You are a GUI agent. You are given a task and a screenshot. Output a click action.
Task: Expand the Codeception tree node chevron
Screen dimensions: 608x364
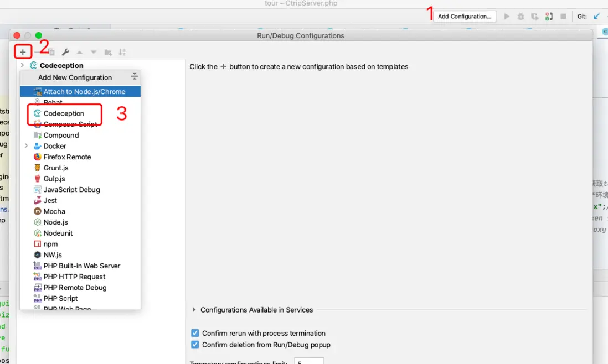click(x=22, y=65)
